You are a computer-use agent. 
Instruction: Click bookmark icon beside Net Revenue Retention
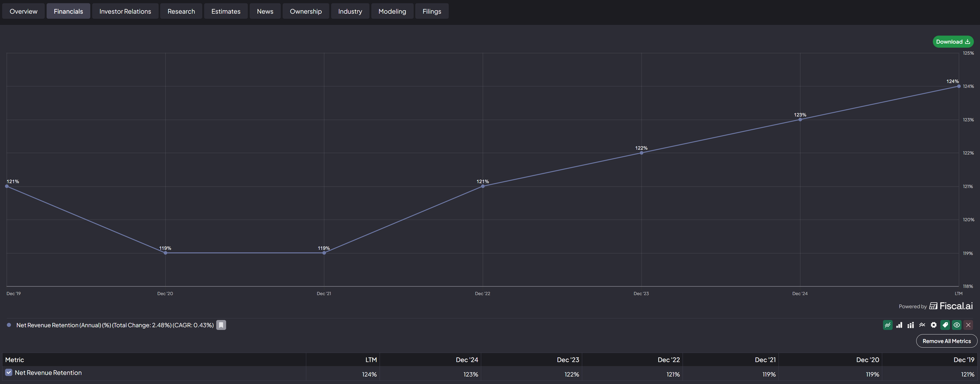[x=221, y=325]
